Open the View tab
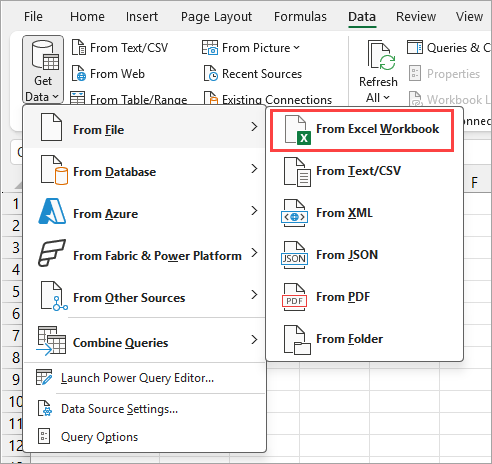Viewport: 492px width, 464px height. [x=469, y=17]
